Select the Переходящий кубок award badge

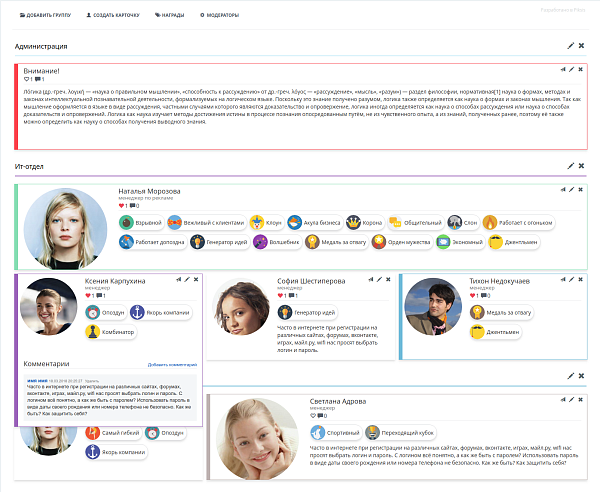pos(401,433)
